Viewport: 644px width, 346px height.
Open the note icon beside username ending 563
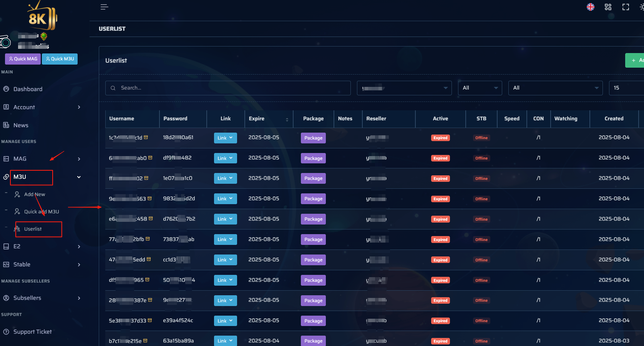pyautogui.click(x=149, y=198)
